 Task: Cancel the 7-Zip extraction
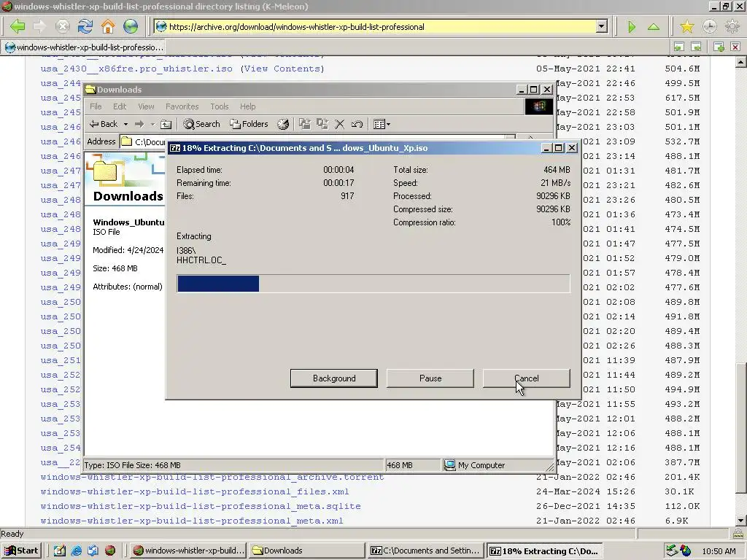527,378
